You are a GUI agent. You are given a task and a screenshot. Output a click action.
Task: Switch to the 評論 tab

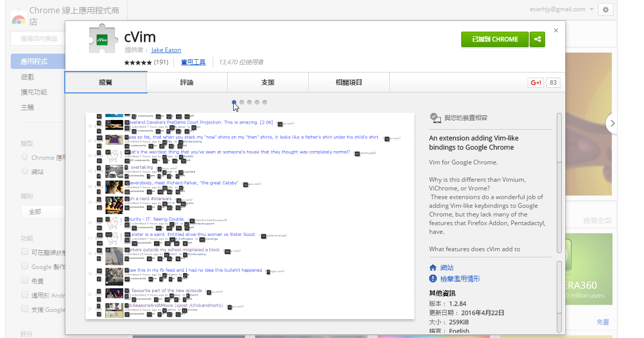pyautogui.click(x=187, y=82)
